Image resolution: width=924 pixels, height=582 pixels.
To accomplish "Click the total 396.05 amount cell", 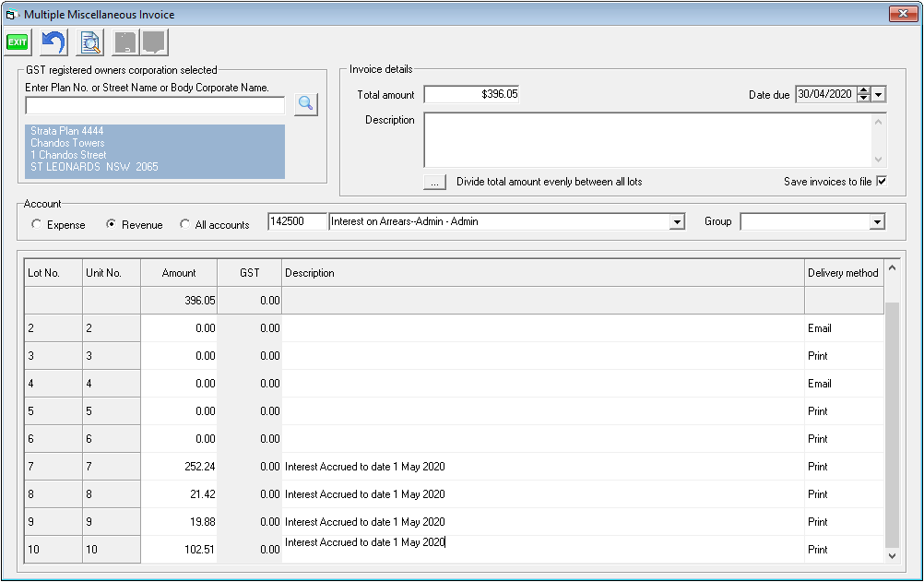I will point(179,301).
